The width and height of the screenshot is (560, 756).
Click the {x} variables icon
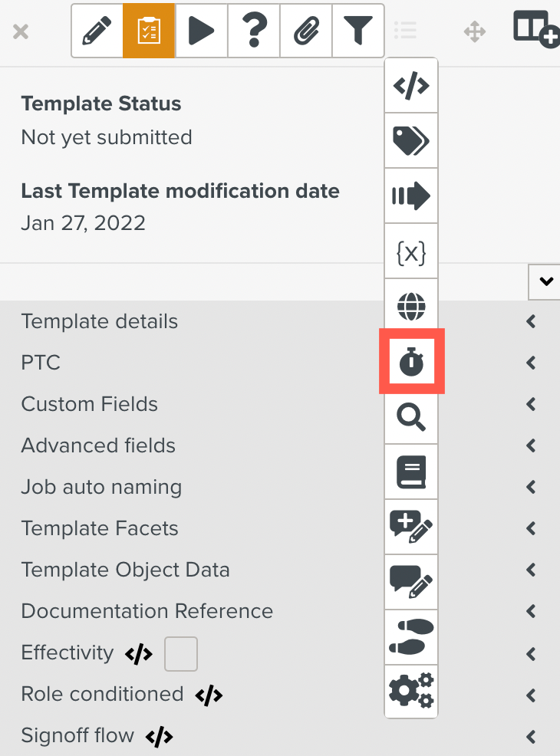click(x=411, y=251)
